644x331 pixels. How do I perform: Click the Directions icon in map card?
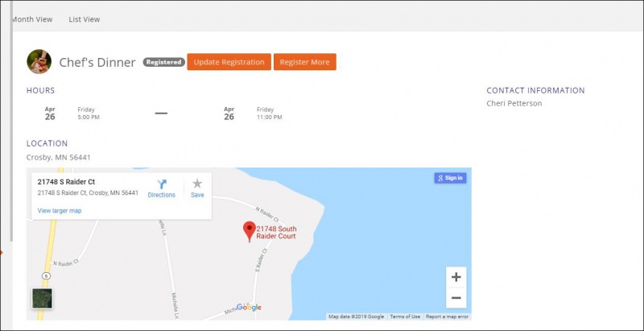point(161,184)
